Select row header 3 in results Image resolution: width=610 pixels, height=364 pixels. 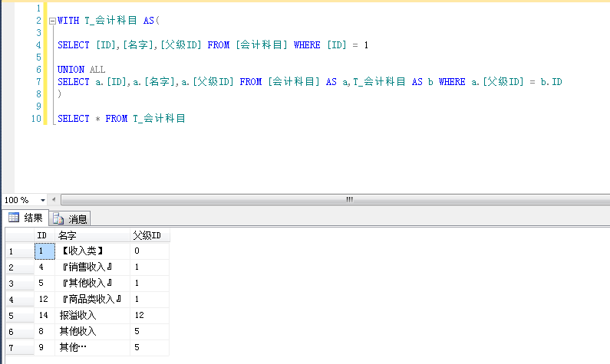click(20, 284)
